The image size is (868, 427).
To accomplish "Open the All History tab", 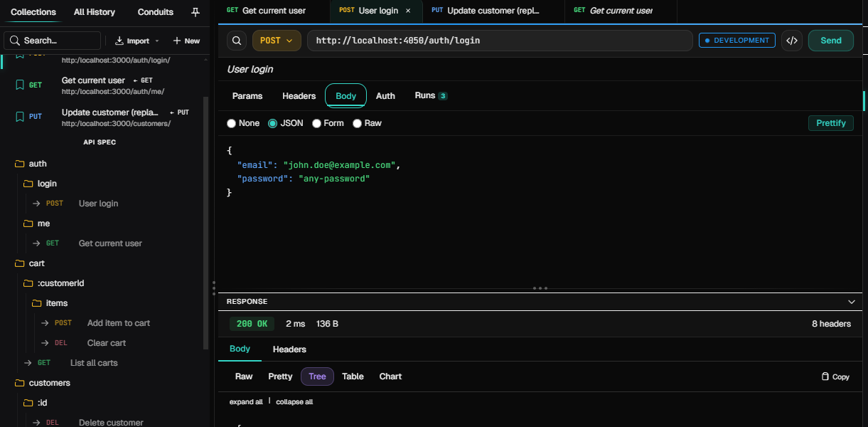I will tap(93, 11).
